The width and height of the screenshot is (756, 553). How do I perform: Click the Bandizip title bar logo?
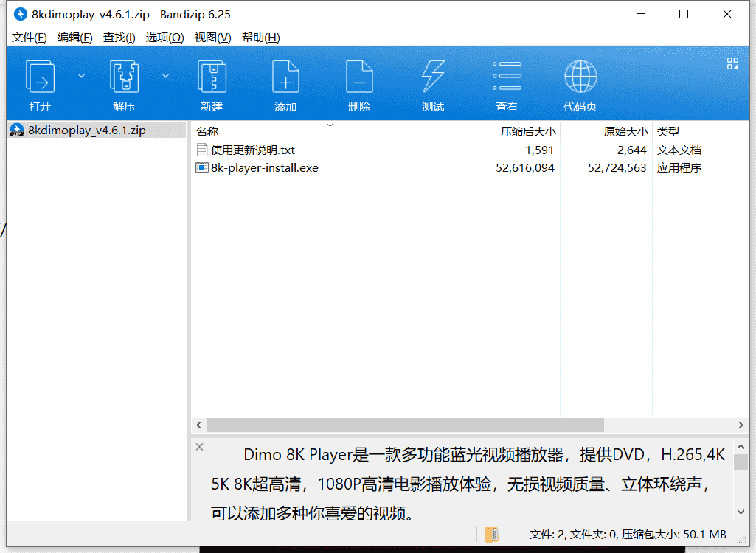[20, 15]
